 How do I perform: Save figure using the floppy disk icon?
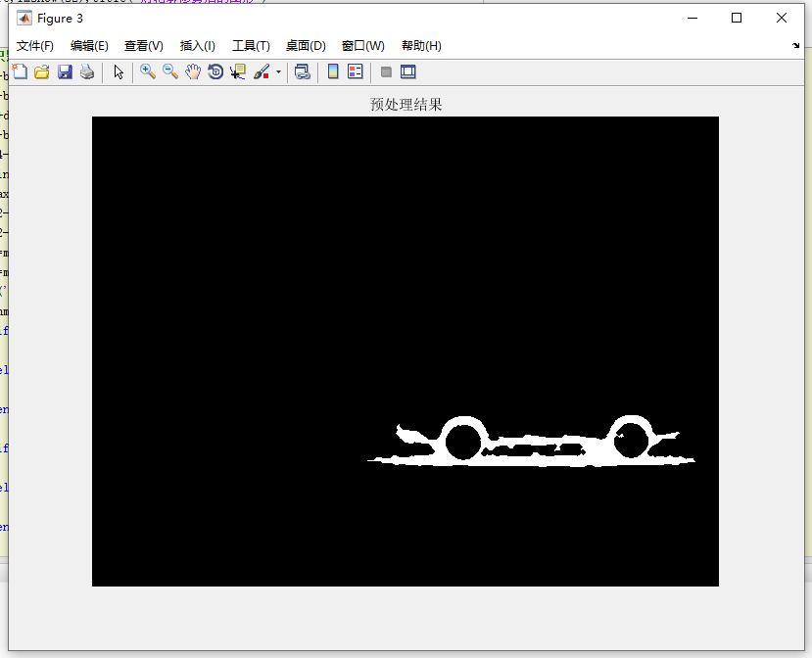pos(65,71)
